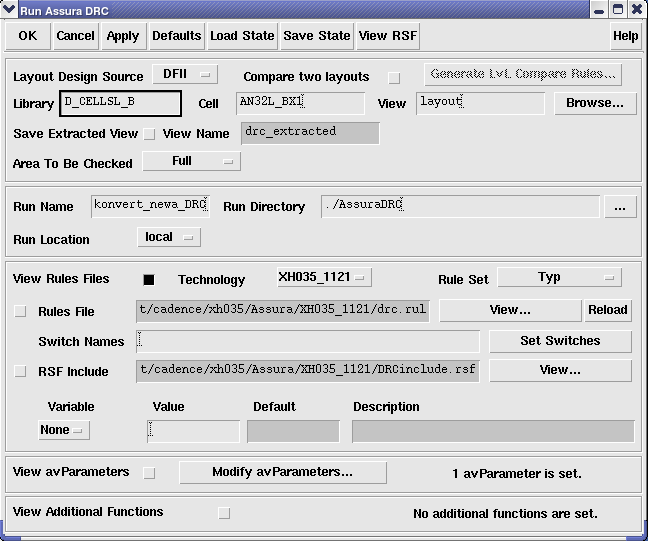The height and width of the screenshot is (541, 648).
Task: Click Rules File path field drc.rul
Action: coord(283,311)
